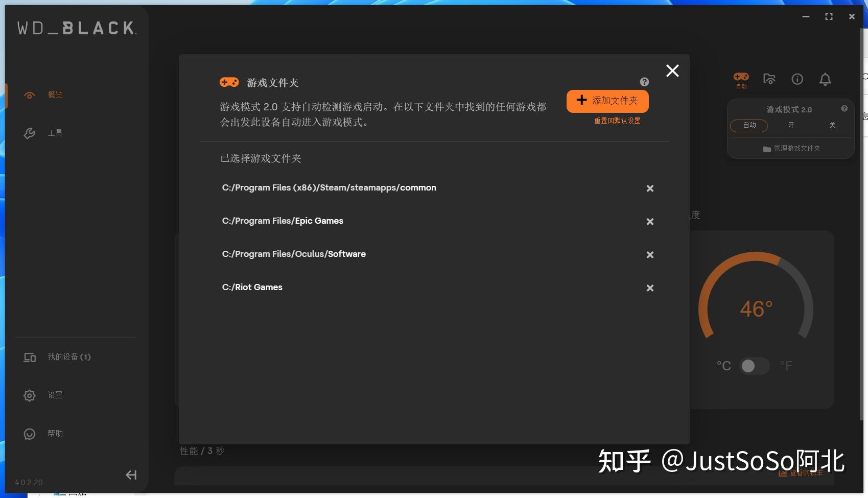Remove the Oculus/Software folder entry
This screenshot has height=498, width=868.
tap(650, 255)
